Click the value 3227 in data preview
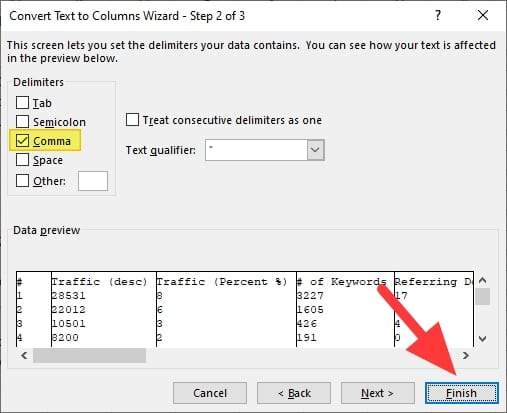Screen dimensions: 507x413 (310, 296)
